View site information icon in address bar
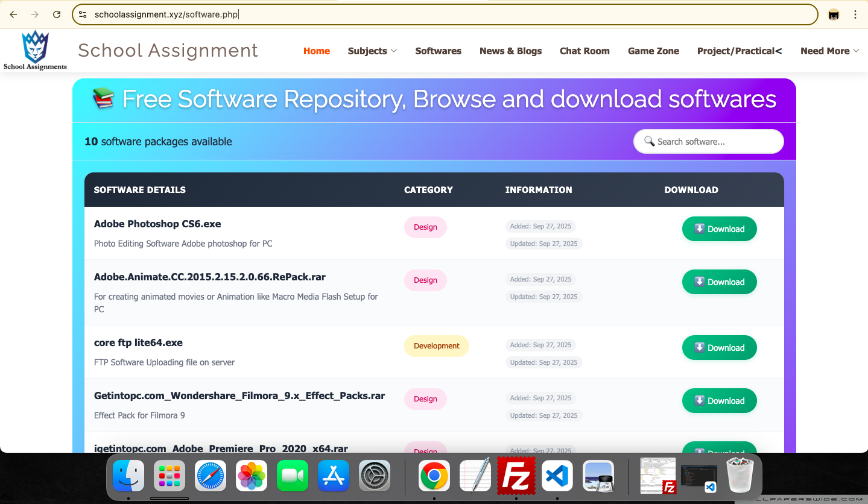The height and width of the screenshot is (504, 868). point(83,14)
